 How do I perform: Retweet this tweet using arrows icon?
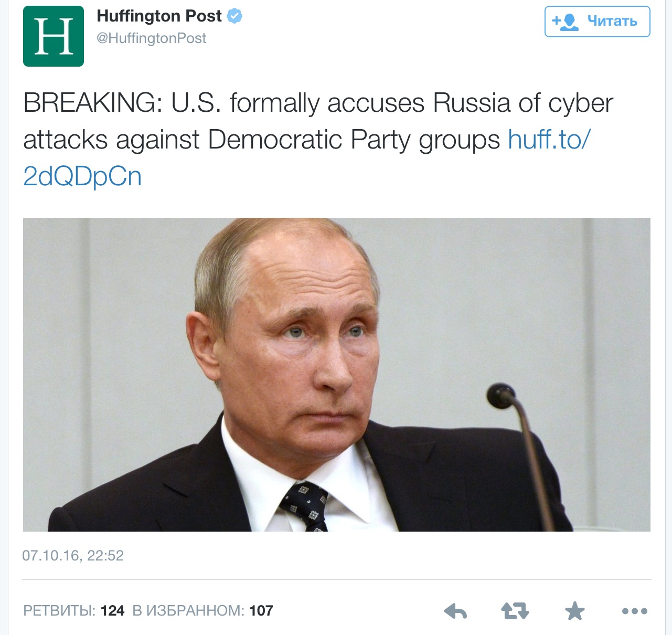(515, 611)
